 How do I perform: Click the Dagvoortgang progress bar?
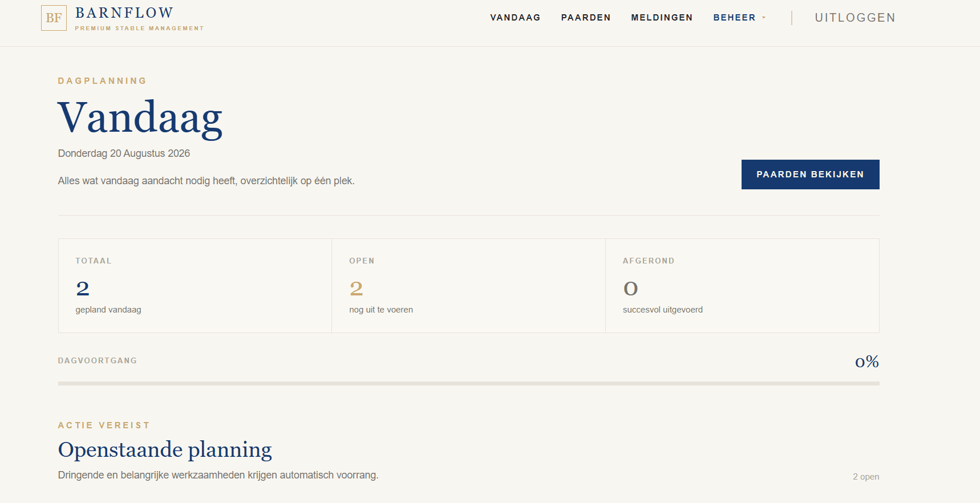(x=468, y=384)
